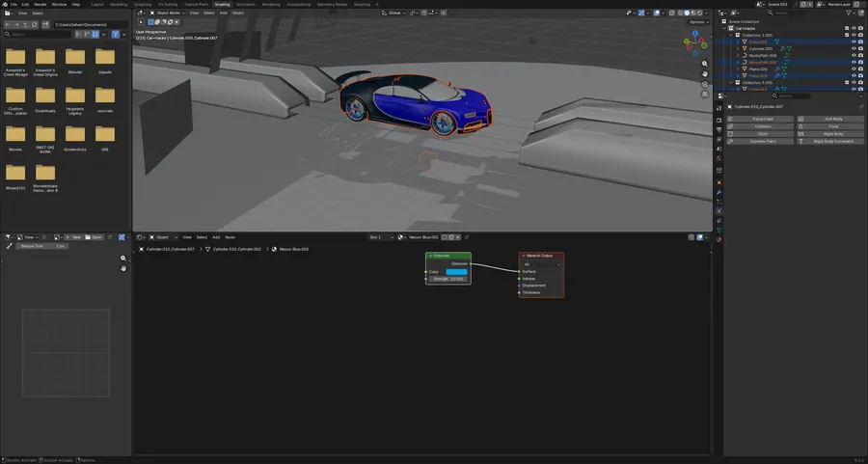Click Emission node blue color swatch

click(x=457, y=272)
